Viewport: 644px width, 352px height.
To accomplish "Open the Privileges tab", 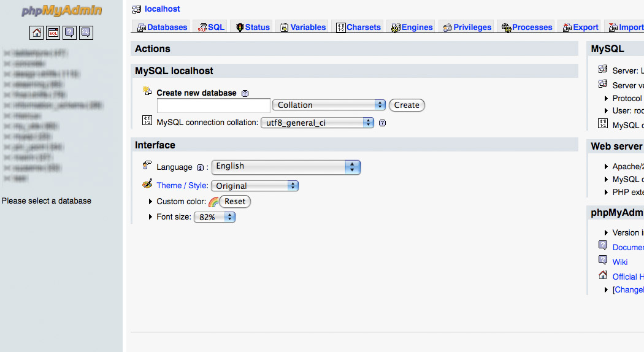I will 467,27.
